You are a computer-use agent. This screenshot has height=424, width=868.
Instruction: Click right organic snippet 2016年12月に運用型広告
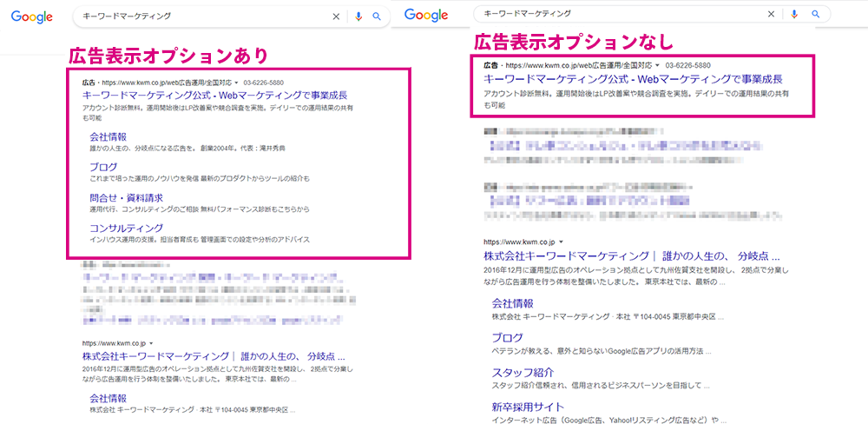click(636, 276)
